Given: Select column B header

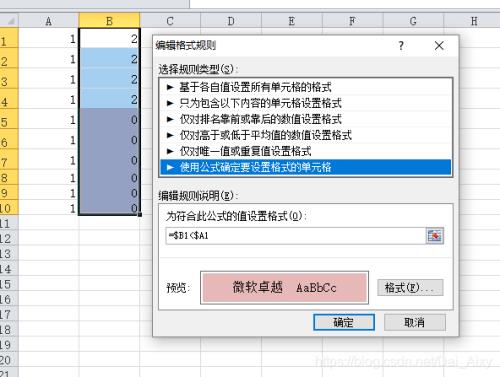Looking at the screenshot, I should (109, 21).
